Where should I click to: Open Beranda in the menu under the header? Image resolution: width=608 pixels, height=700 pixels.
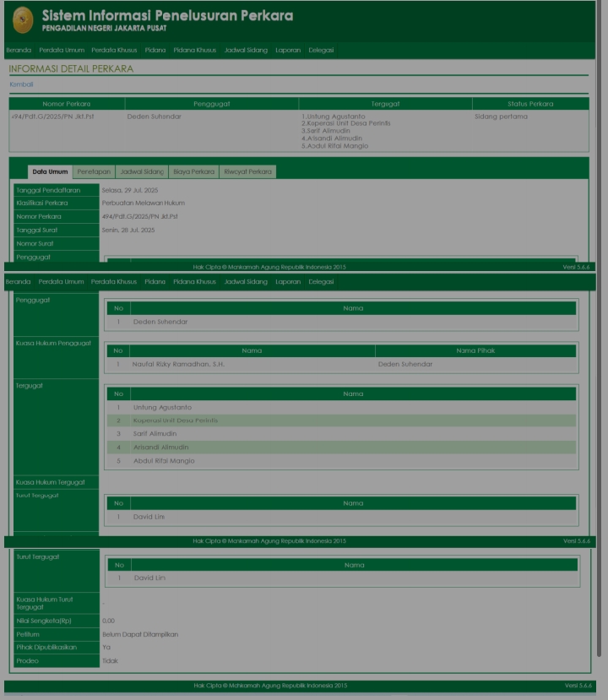18,50
